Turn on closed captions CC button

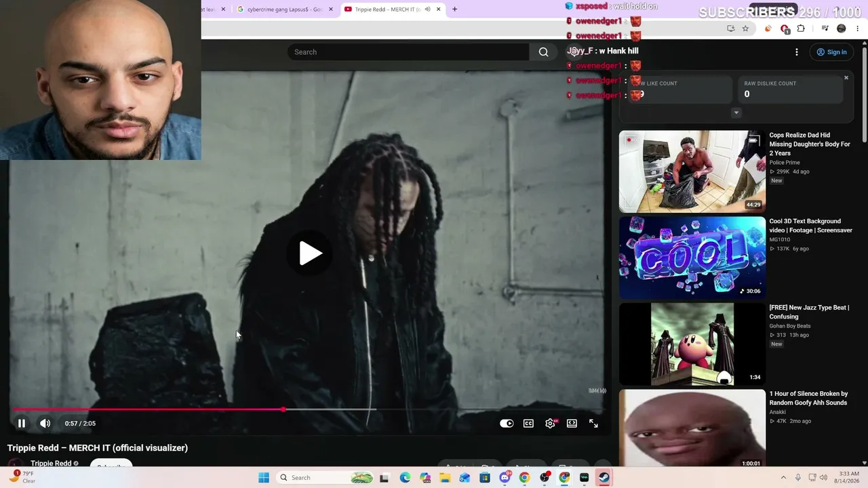(x=528, y=424)
